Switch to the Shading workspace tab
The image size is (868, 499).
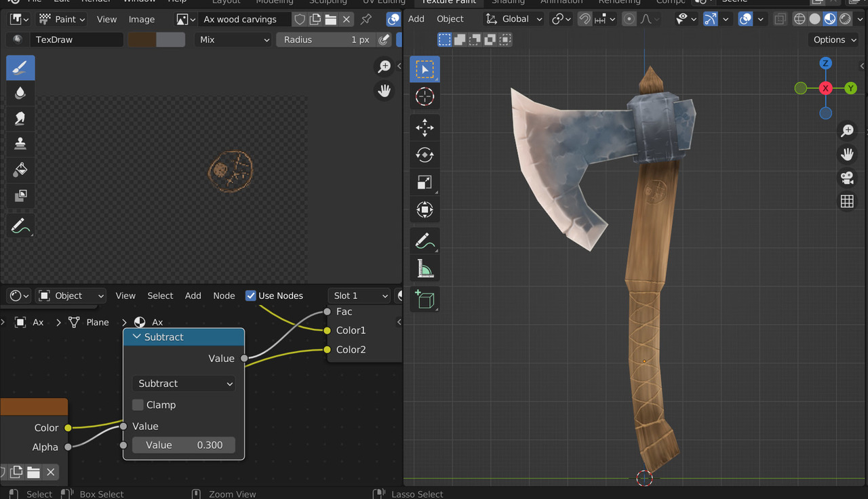[507, 2]
